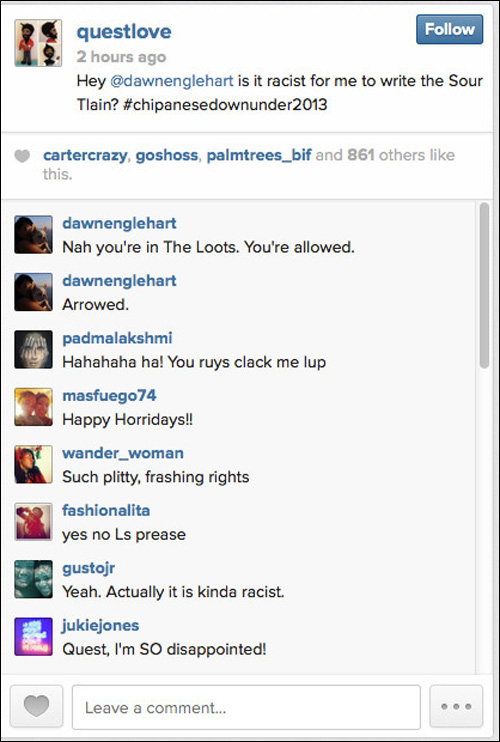Screen dimensions: 500x742
Task: Follow questlove with the Follow button
Action: tap(449, 29)
